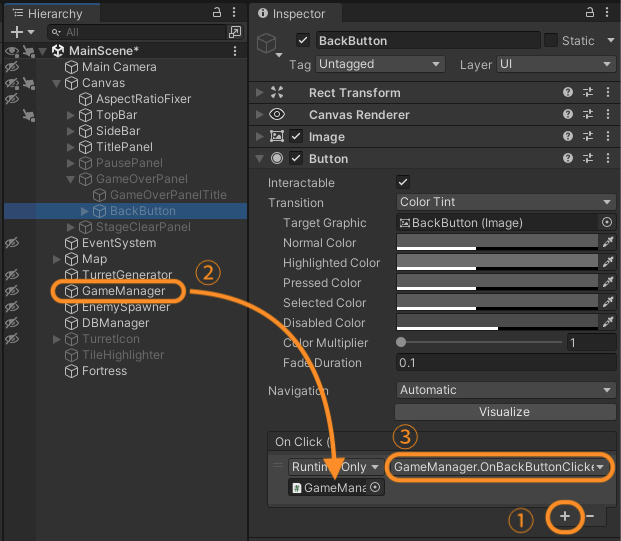Open the Static flags dropdown arrow
This screenshot has width=621, height=541.
click(610, 40)
